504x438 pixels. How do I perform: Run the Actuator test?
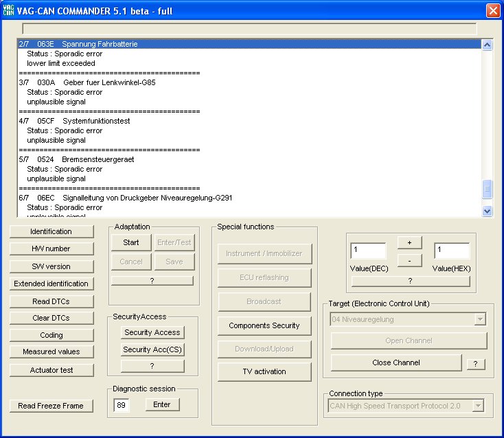coord(51,370)
